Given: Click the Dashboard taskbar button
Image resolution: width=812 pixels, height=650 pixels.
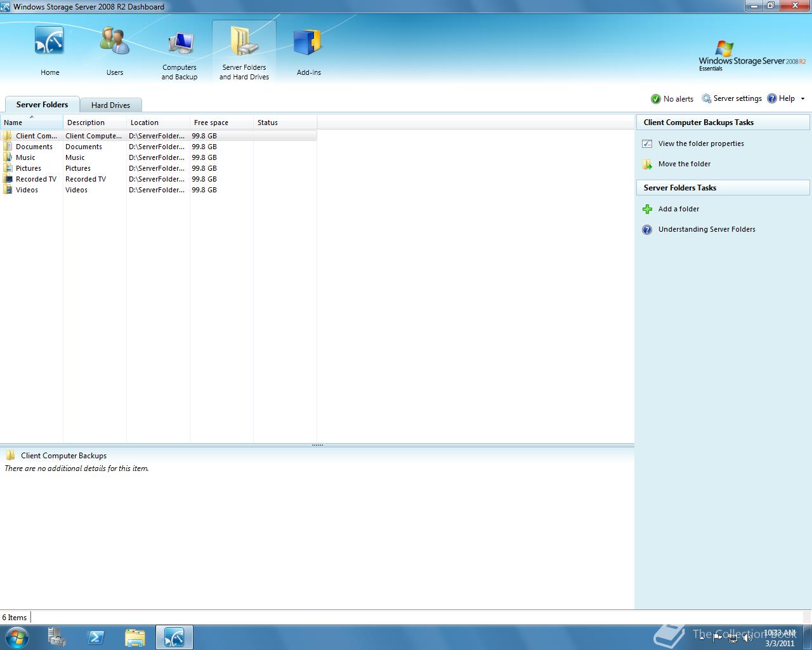Looking at the screenshot, I should click(174, 637).
